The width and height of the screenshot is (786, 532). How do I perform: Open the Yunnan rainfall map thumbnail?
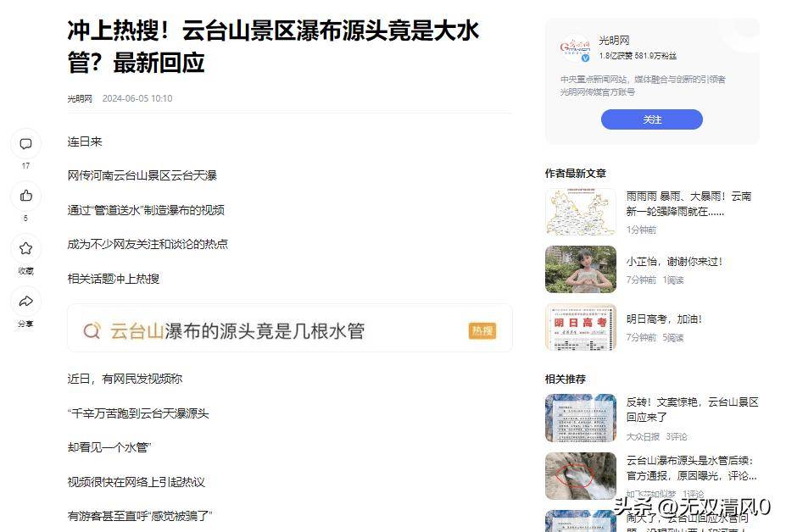[581, 212]
